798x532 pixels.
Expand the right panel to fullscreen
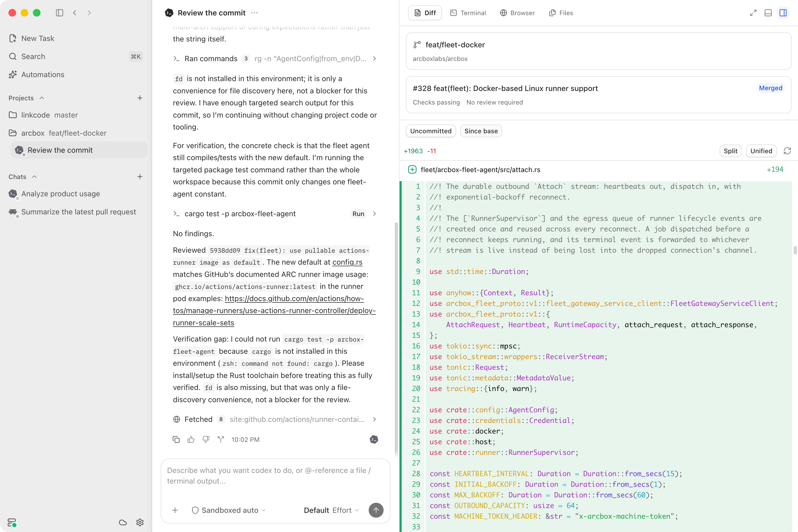(x=753, y=13)
